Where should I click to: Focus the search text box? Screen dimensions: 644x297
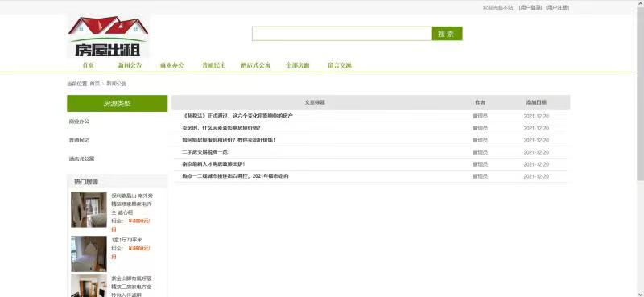pyautogui.click(x=341, y=34)
